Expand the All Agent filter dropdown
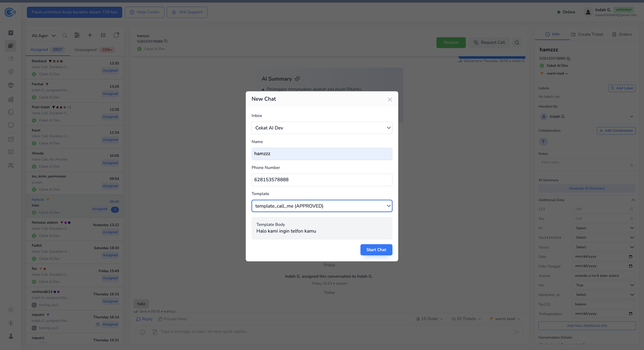644x350 pixels. click(x=43, y=36)
